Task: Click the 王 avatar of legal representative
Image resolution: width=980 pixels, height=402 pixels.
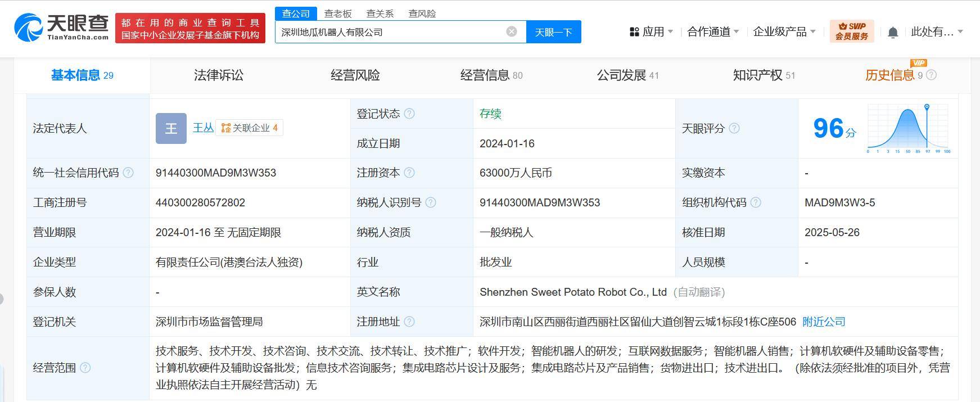Action: click(171, 128)
